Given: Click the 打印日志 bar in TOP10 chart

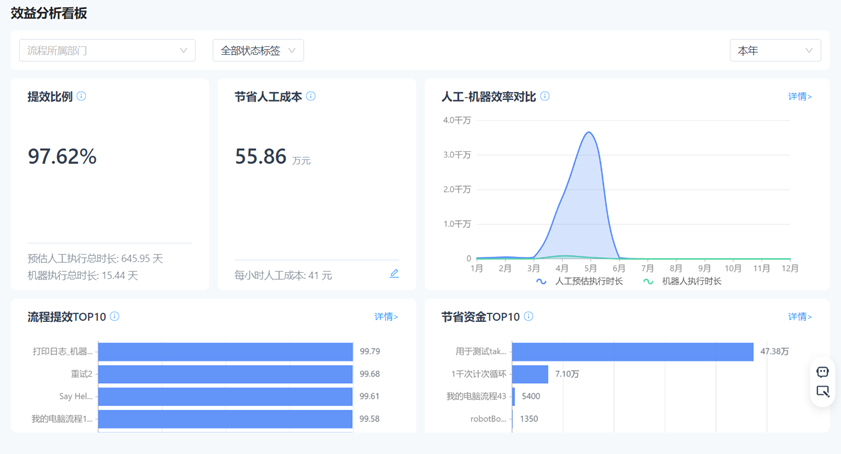Looking at the screenshot, I should 225,352.
